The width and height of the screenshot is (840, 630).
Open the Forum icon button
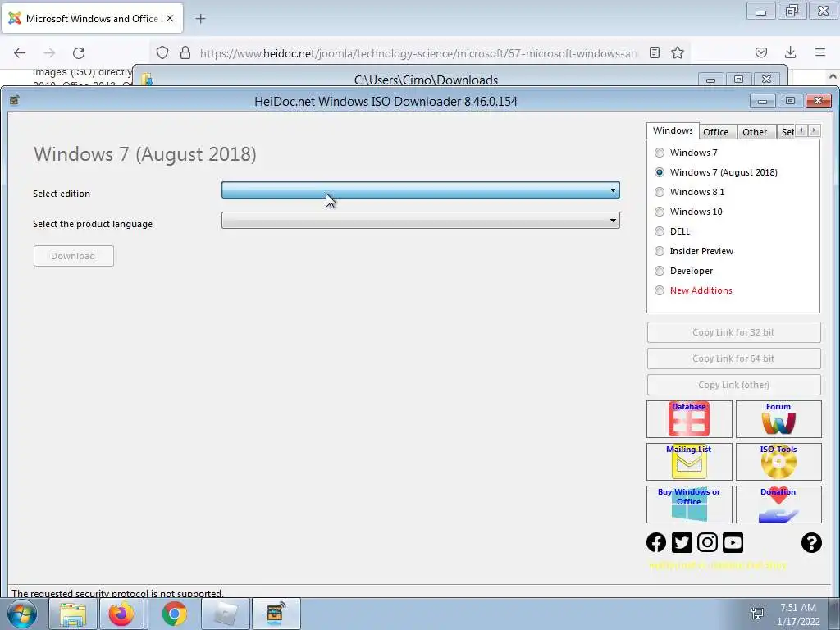coord(778,419)
